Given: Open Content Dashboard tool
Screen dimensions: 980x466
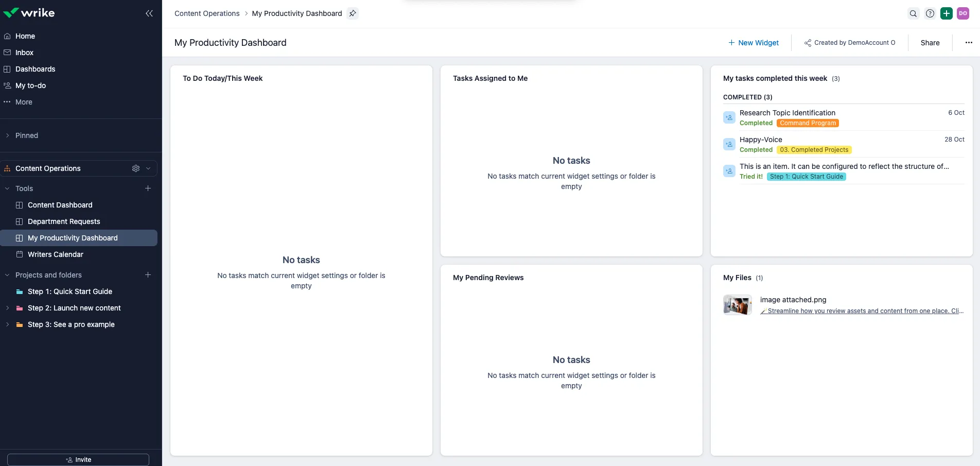Looking at the screenshot, I should pos(60,205).
